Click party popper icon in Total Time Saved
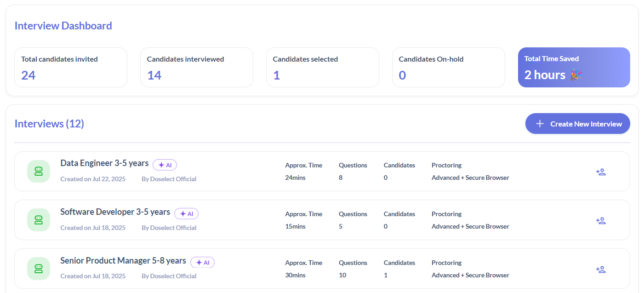Image resolution: width=644 pixels, height=293 pixels. (x=576, y=75)
